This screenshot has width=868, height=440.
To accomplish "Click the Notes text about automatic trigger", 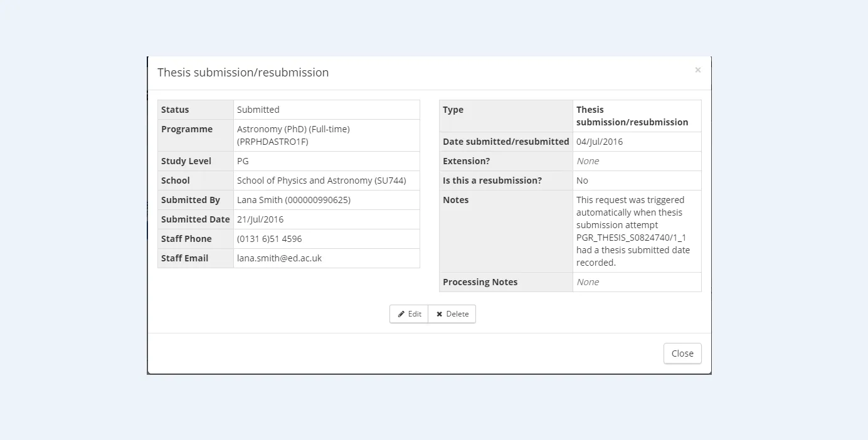I will 632,231.
